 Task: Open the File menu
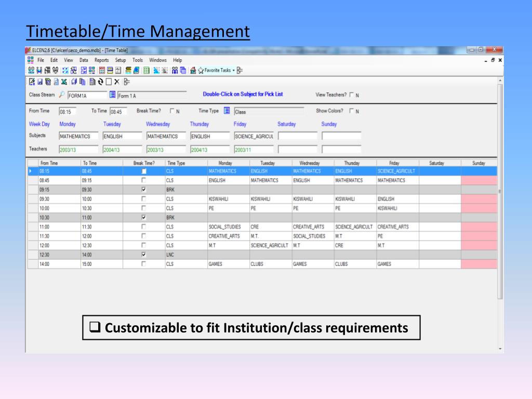41,60
